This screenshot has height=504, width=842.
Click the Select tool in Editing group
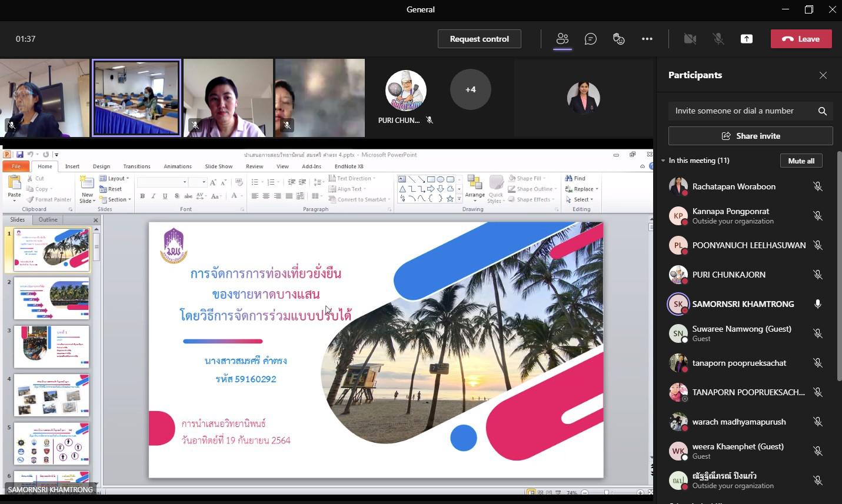580,199
